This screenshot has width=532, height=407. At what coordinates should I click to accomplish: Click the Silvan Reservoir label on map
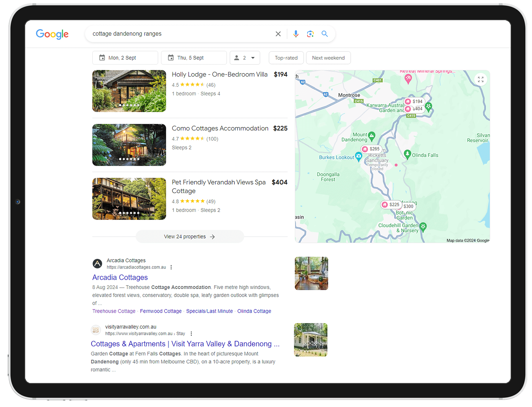click(478, 138)
